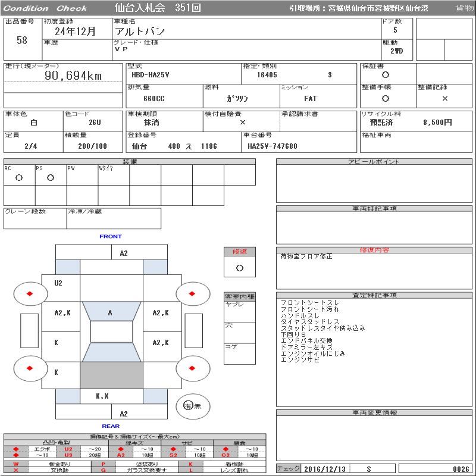This screenshot has width=476, height=476.
Task: Select the spare tire 有 circled option
Action: tap(188, 406)
